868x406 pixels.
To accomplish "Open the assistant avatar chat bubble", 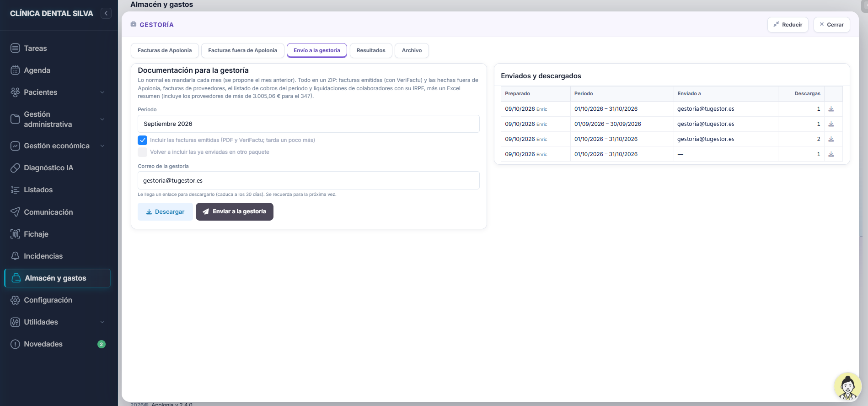I will (847, 386).
